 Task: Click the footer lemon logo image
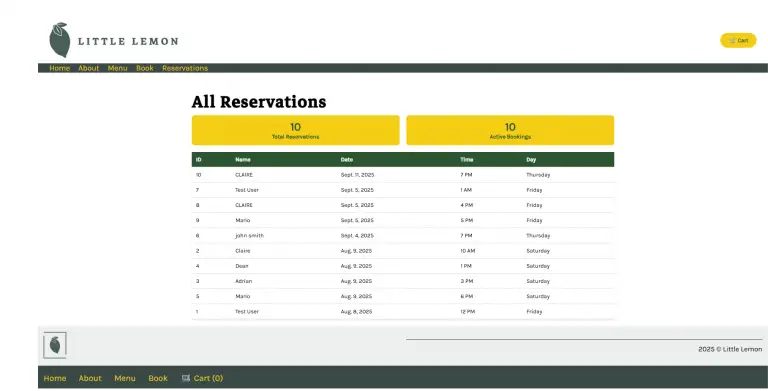click(55, 345)
